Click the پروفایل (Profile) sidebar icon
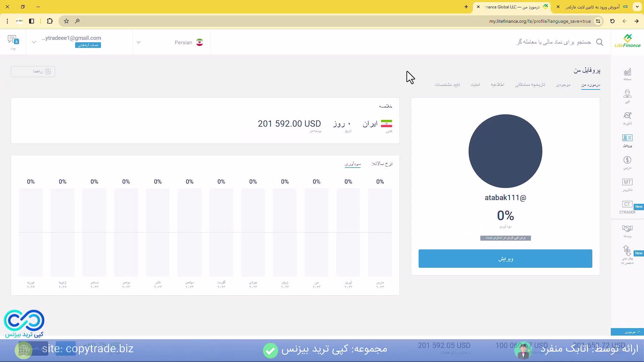644x362 pixels. 627,139
